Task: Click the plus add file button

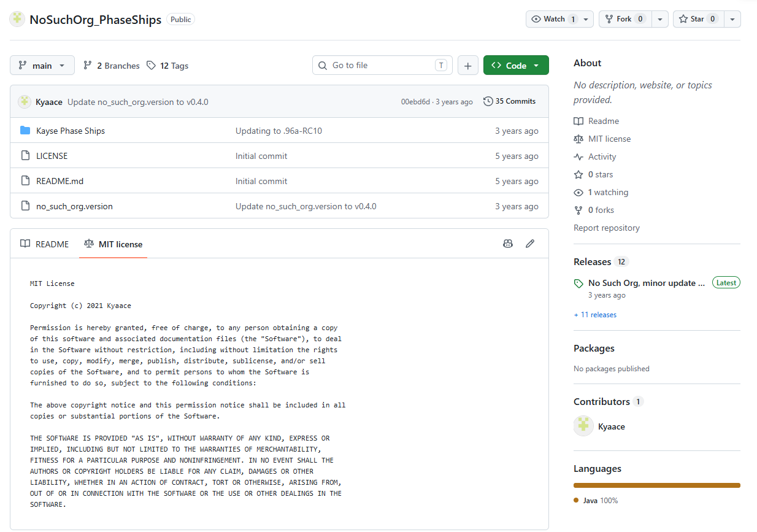Action: (468, 66)
